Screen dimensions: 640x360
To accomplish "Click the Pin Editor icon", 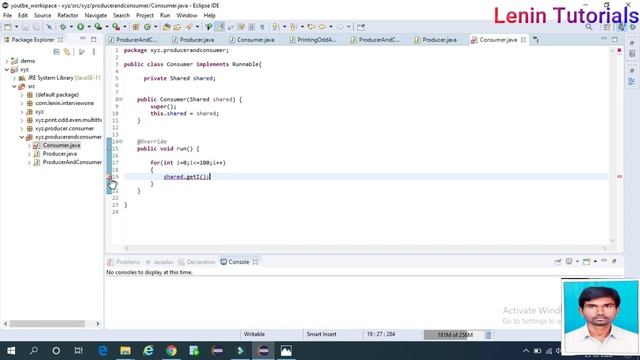I will coord(361,27).
